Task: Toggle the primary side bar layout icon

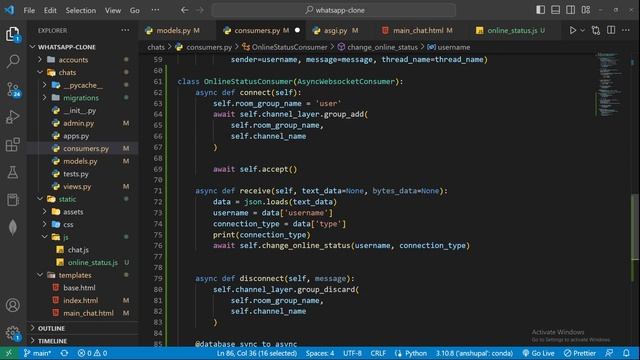Action: pyautogui.click(x=540, y=10)
